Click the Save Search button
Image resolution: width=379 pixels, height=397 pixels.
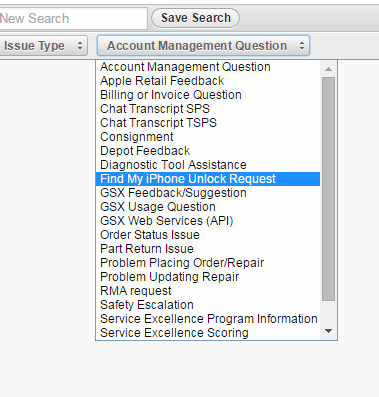tap(195, 18)
